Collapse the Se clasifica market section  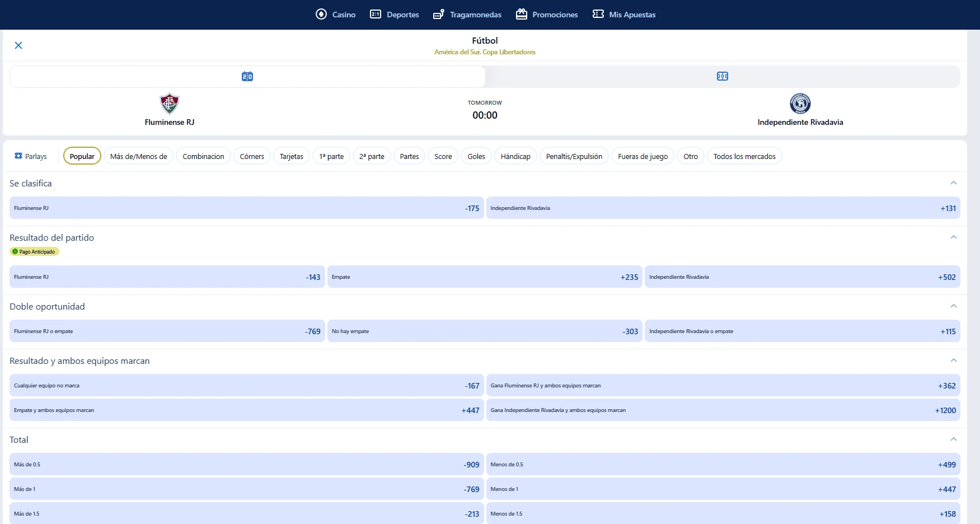click(x=954, y=183)
